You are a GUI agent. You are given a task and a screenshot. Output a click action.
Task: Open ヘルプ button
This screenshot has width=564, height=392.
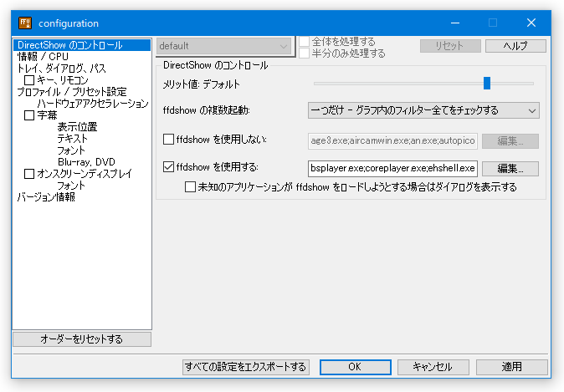(515, 46)
